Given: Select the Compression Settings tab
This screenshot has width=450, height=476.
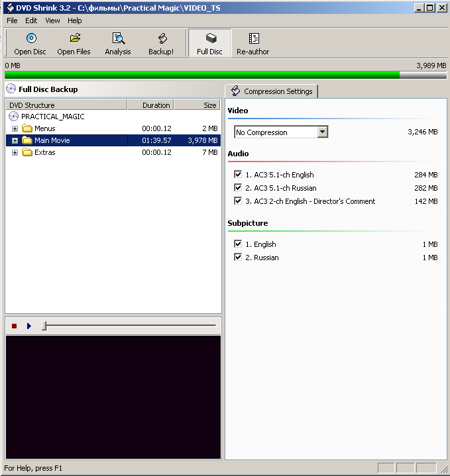Looking at the screenshot, I should 271,91.
